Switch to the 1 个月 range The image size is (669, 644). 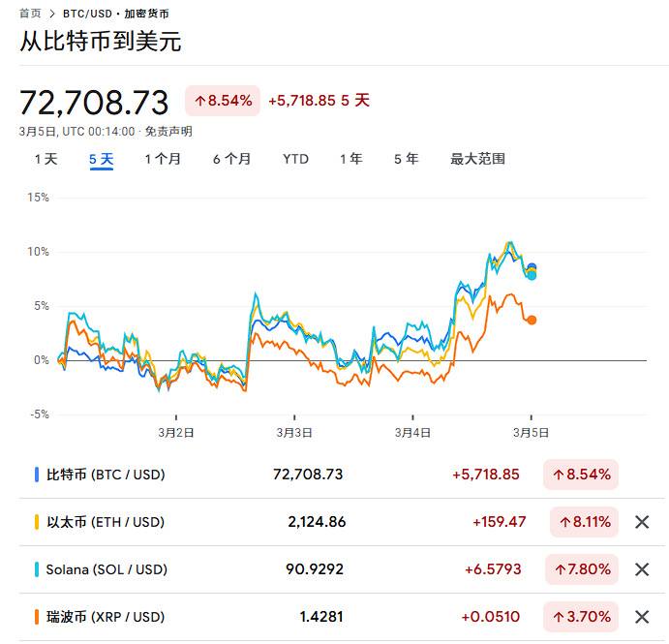(163, 159)
